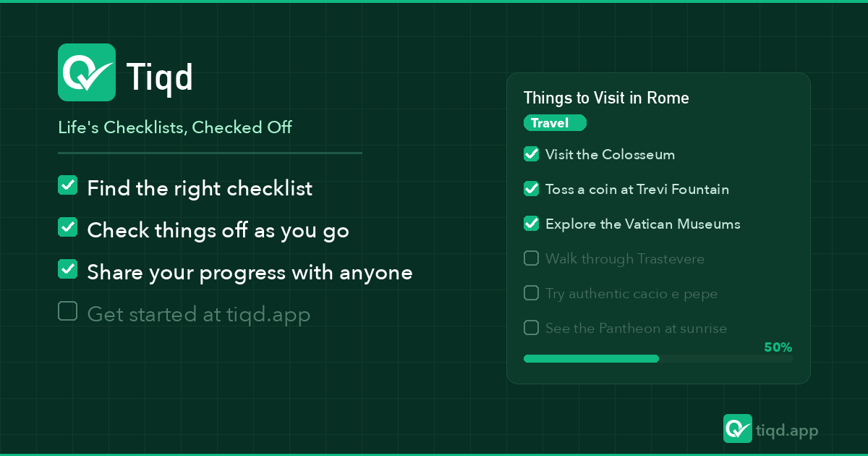The width and height of the screenshot is (868, 456).
Task: Toggle Explore the Vatican Museums checkbox
Action: click(532, 224)
